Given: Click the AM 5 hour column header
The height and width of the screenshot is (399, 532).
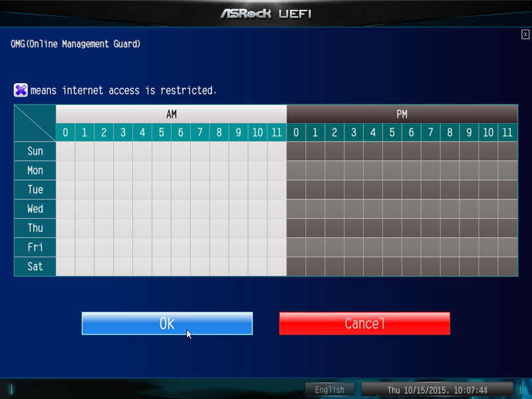Looking at the screenshot, I should 162,132.
